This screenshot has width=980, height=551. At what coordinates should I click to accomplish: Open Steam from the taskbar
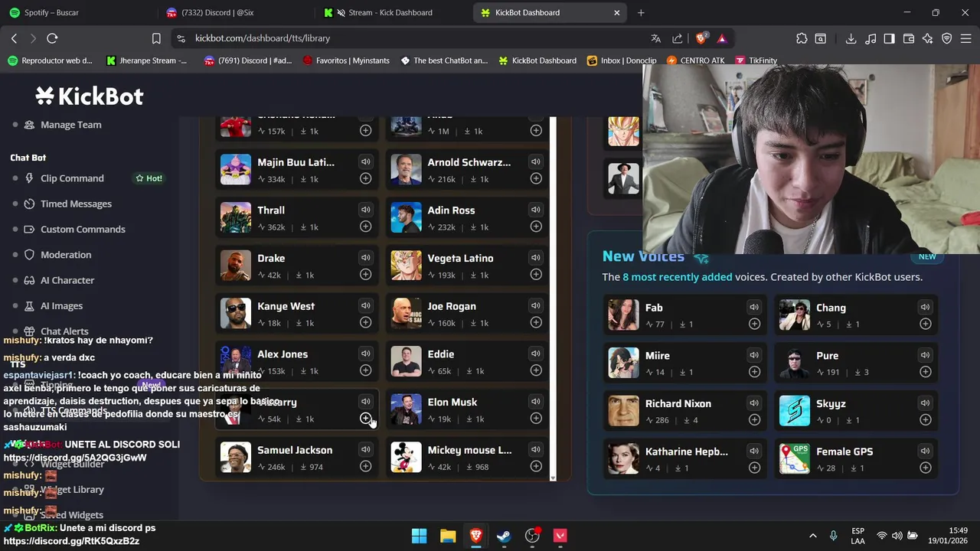tap(504, 536)
